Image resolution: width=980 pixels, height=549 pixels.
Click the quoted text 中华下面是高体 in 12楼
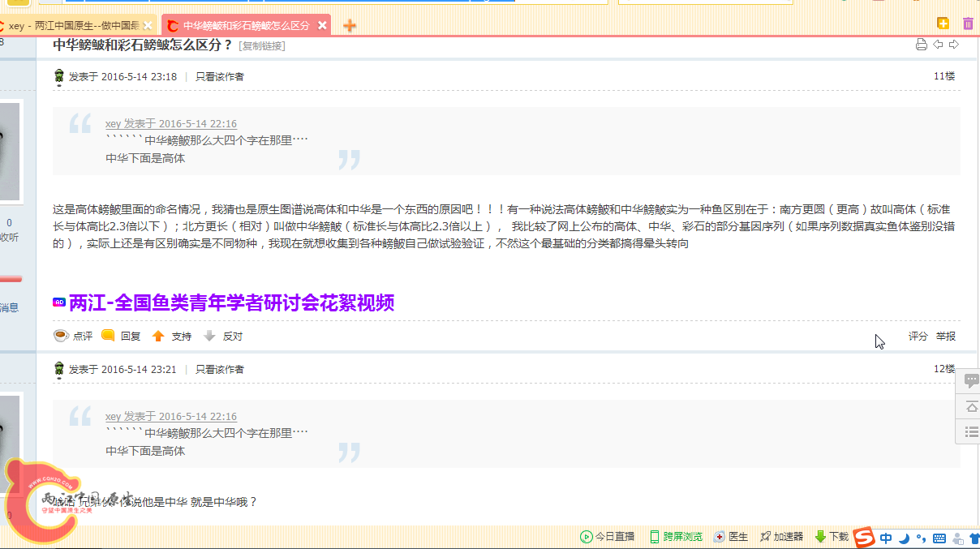click(x=145, y=451)
